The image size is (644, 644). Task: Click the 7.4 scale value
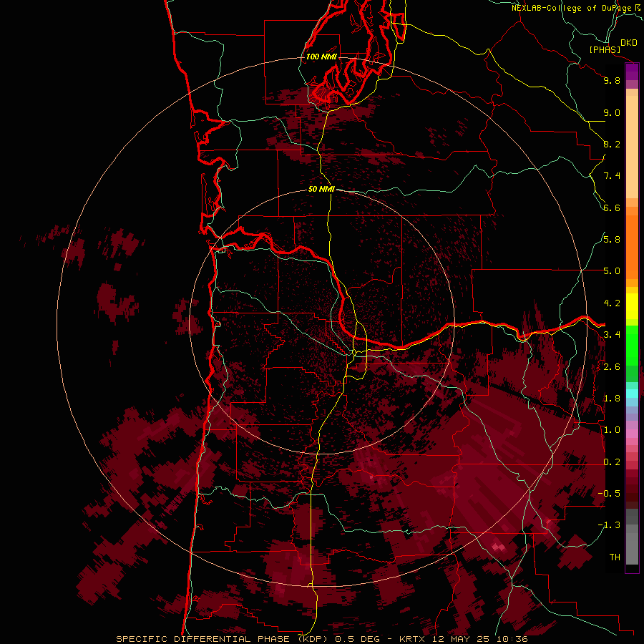612,176
